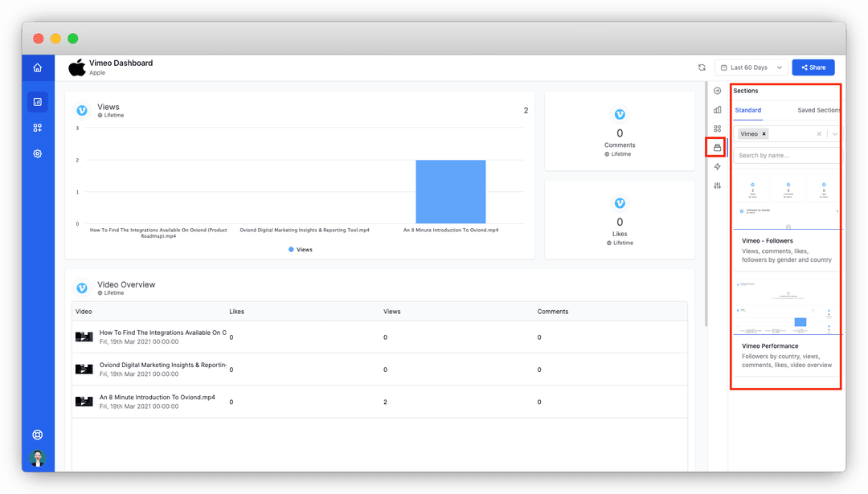Open the Last 60 Days date range dropdown

pos(751,67)
